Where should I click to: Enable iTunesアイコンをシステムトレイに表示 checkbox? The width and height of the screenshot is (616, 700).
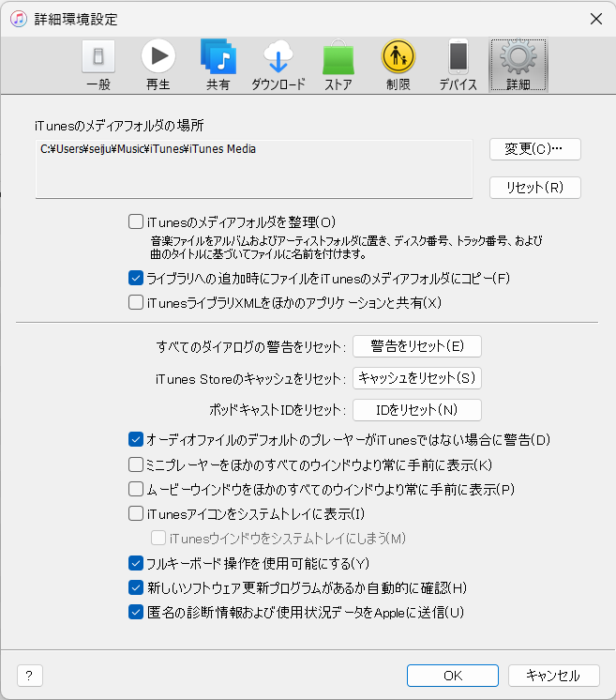click(x=136, y=514)
